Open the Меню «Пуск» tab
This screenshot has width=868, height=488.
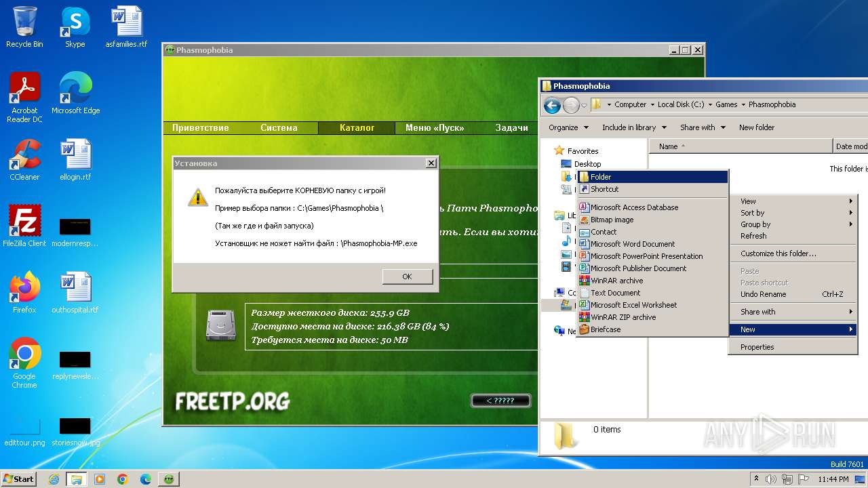tap(435, 127)
